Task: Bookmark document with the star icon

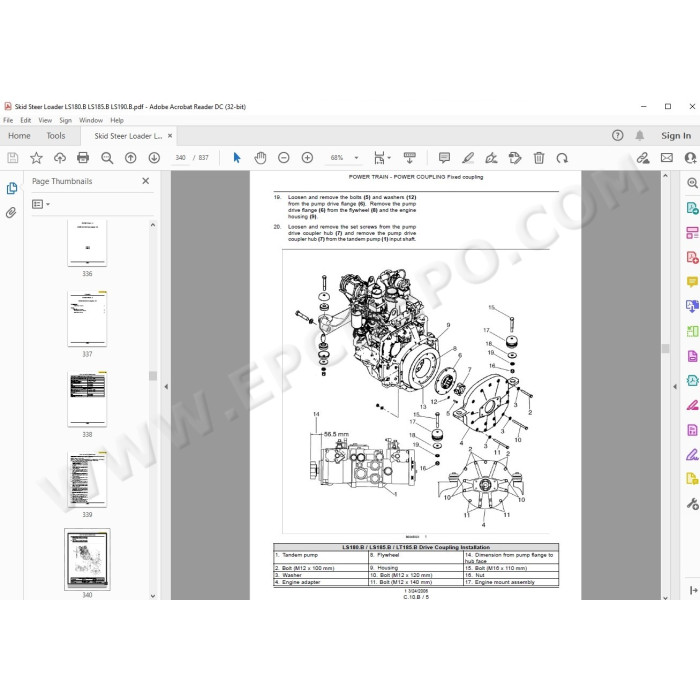Action: click(36, 158)
